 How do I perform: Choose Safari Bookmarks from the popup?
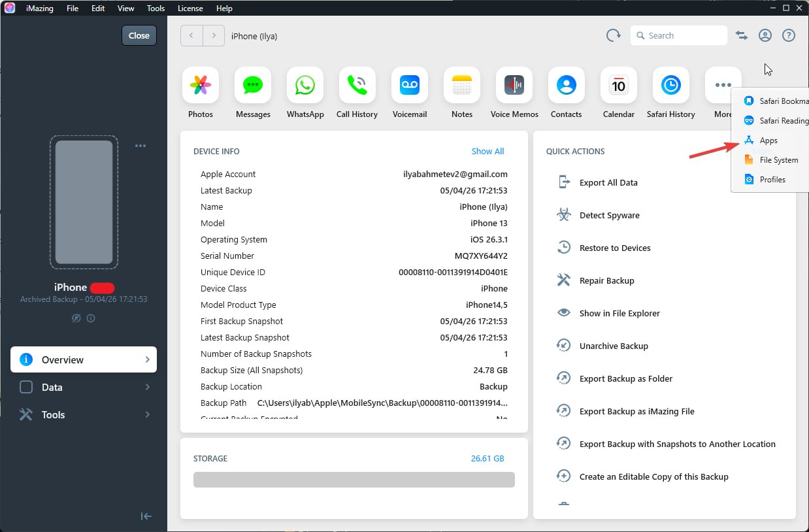[770, 101]
